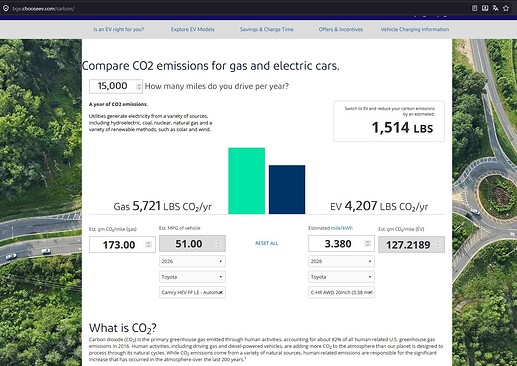Image resolution: width=517 pixels, height=366 pixels.
Task: Click the 'What is CO2?' heading
Action: point(123,328)
